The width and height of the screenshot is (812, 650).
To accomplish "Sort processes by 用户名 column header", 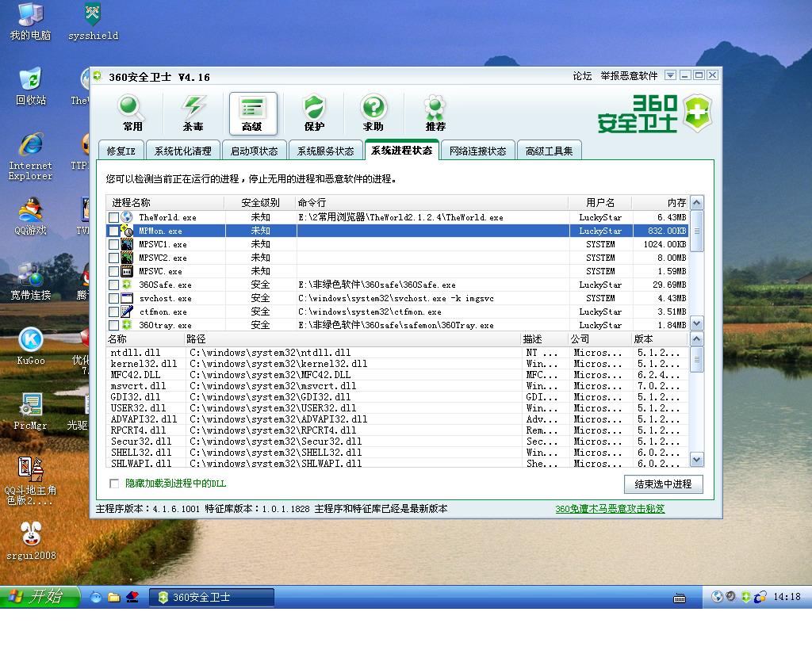I will [x=600, y=202].
